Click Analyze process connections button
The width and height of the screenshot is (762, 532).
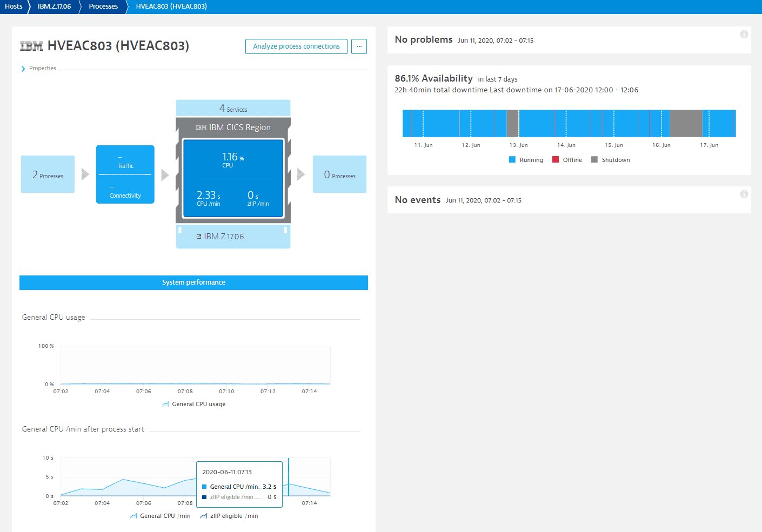point(296,46)
